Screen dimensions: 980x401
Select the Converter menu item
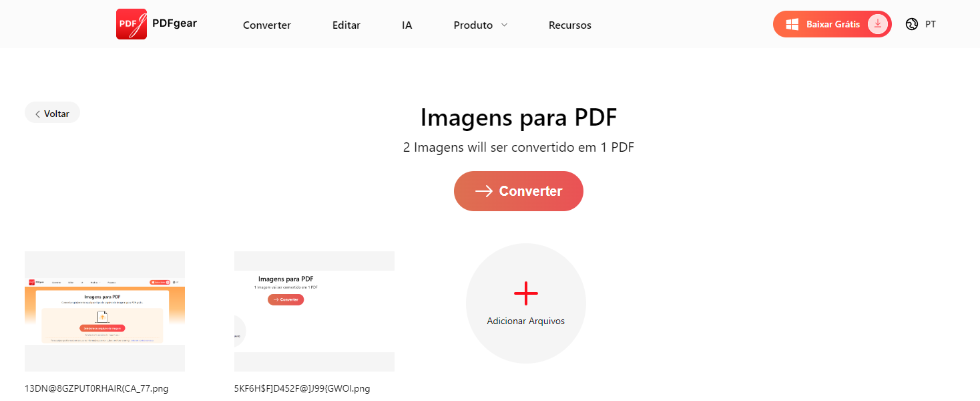click(266, 25)
